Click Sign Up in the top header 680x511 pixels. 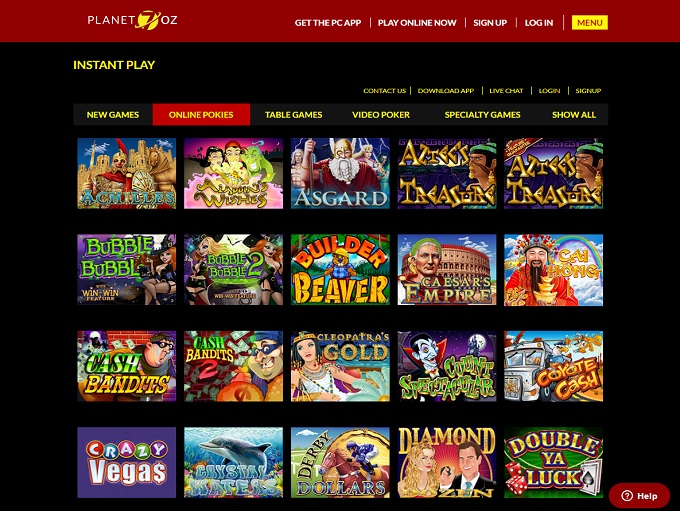490,23
